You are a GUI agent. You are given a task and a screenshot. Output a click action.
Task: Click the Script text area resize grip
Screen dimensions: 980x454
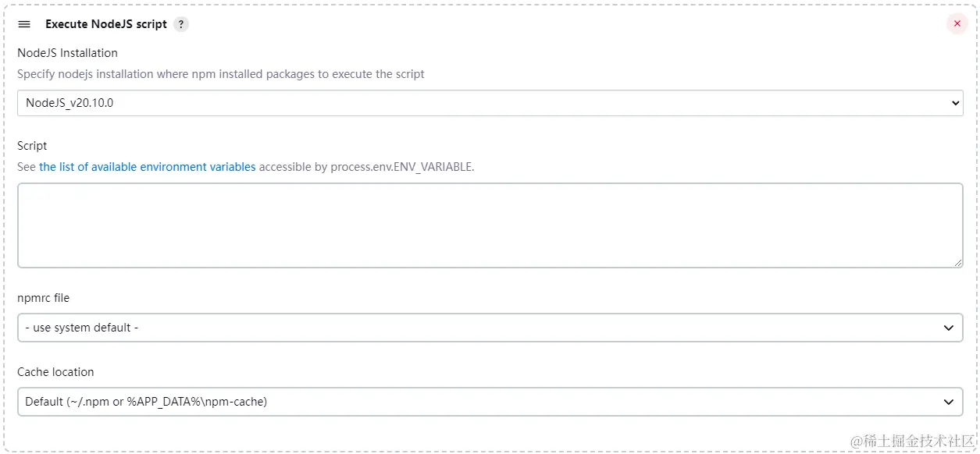pos(957,263)
